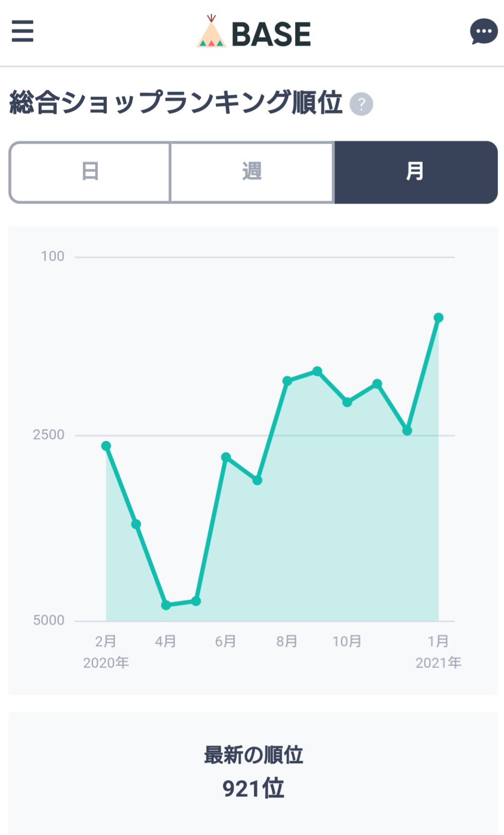Click the 9月 peak data point
The width and height of the screenshot is (504, 835).
pos(317,371)
